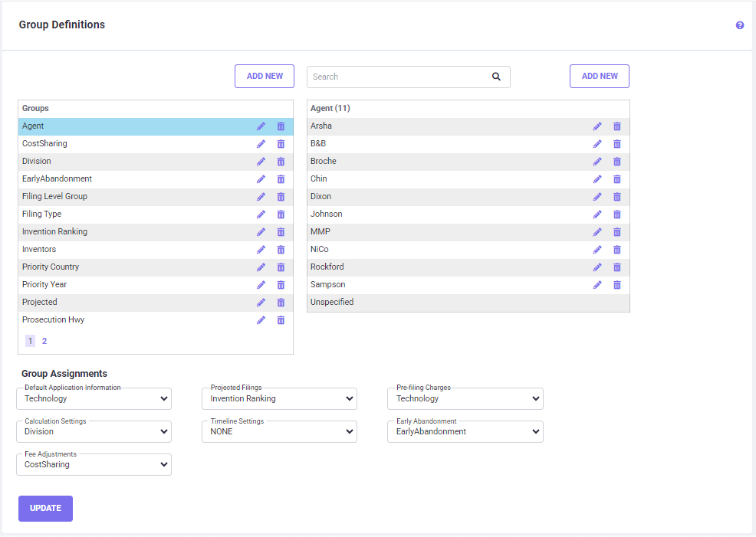Edit the Sampson agent entry
756x537 pixels.
[597, 285]
